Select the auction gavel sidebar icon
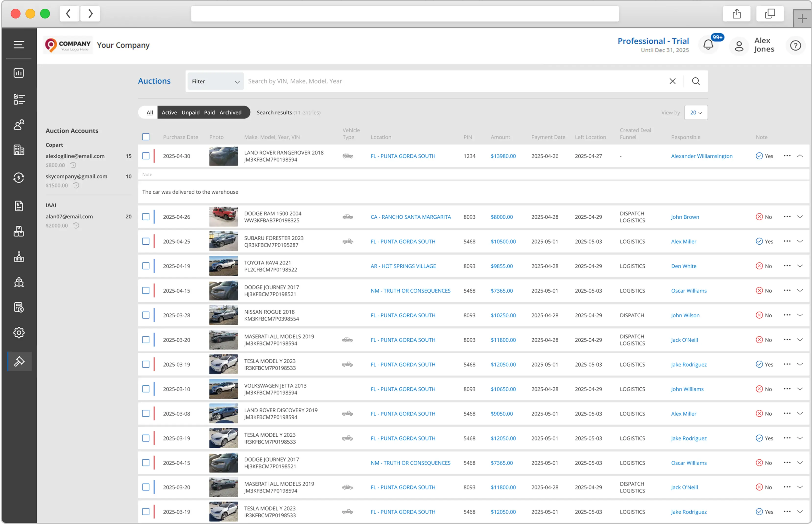Image resolution: width=812 pixels, height=524 pixels. coord(19,361)
